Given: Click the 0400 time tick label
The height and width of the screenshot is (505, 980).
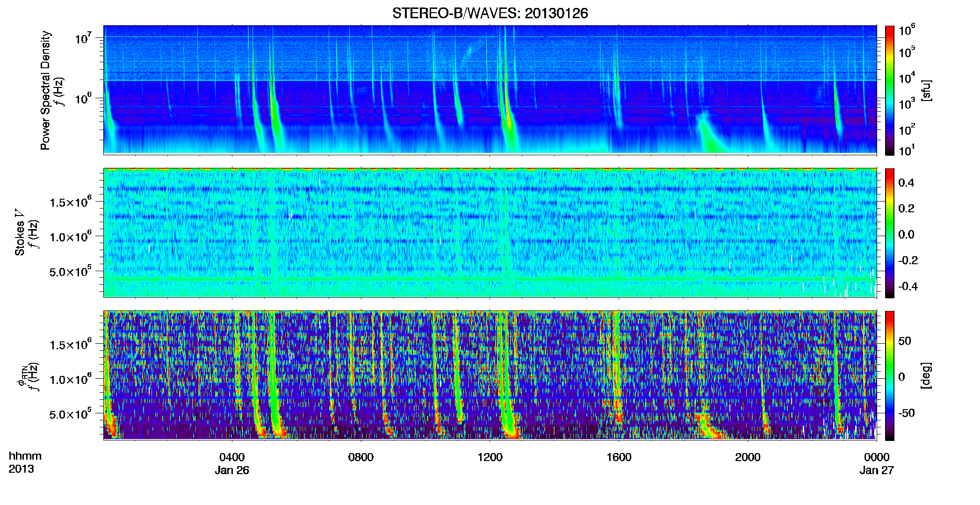Looking at the screenshot, I should 232,457.
